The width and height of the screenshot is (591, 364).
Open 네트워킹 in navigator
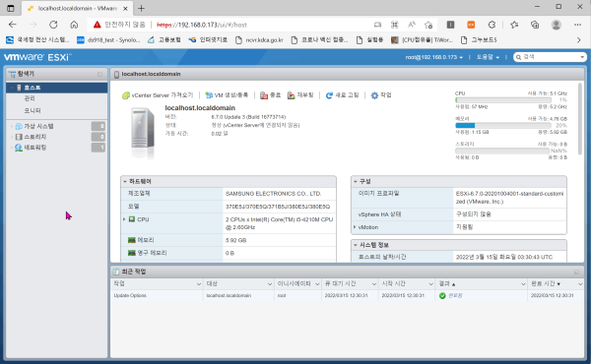pos(35,148)
